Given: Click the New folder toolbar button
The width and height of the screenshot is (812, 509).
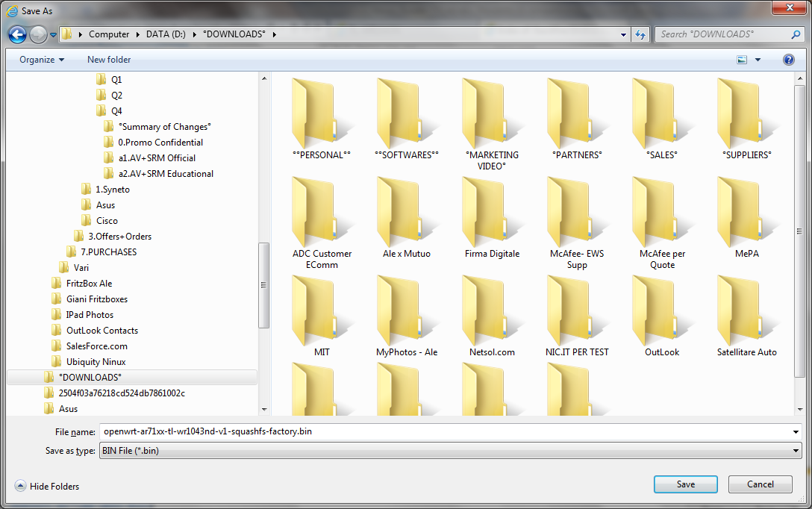Looking at the screenshot, I should [109, 60].
